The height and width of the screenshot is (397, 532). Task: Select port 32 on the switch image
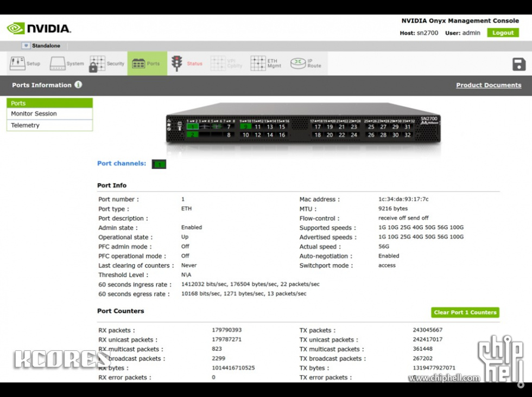(x=408, y=135)
